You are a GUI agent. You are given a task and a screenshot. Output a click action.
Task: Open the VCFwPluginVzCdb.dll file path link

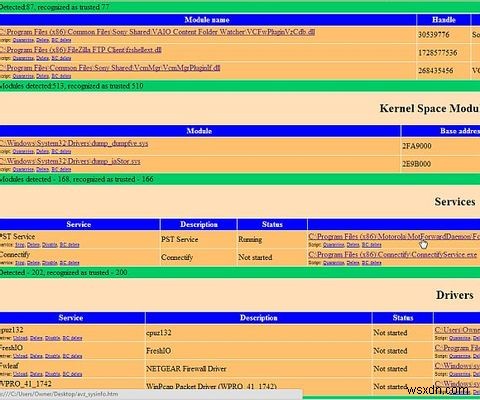pyautogui.click(x=157, y=32)
